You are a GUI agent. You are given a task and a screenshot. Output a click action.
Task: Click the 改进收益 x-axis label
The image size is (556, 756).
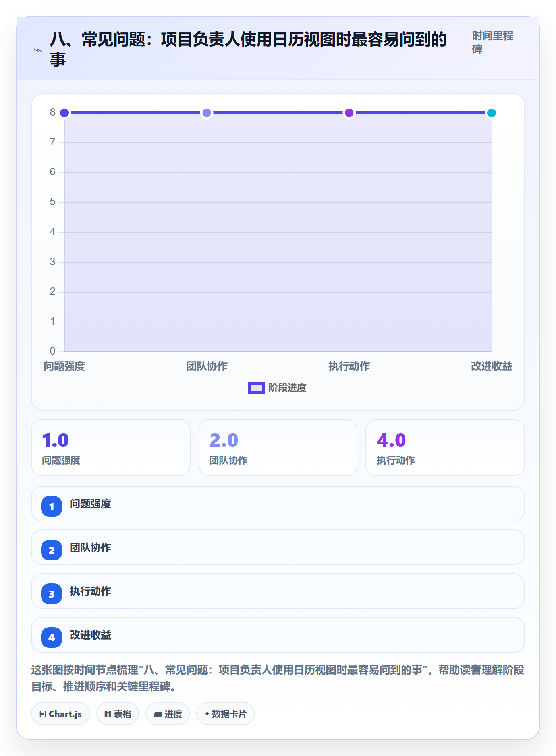(492, 366)
